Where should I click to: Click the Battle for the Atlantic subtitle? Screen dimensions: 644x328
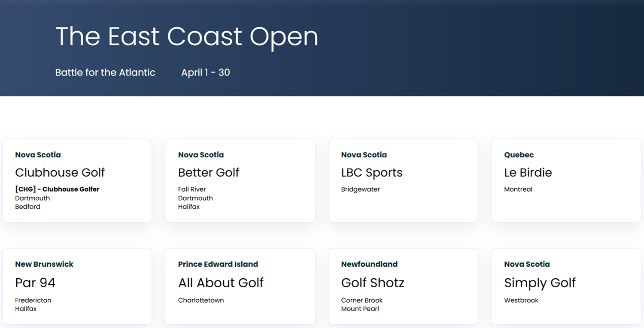pyautogui.click(x=105, y=72)
